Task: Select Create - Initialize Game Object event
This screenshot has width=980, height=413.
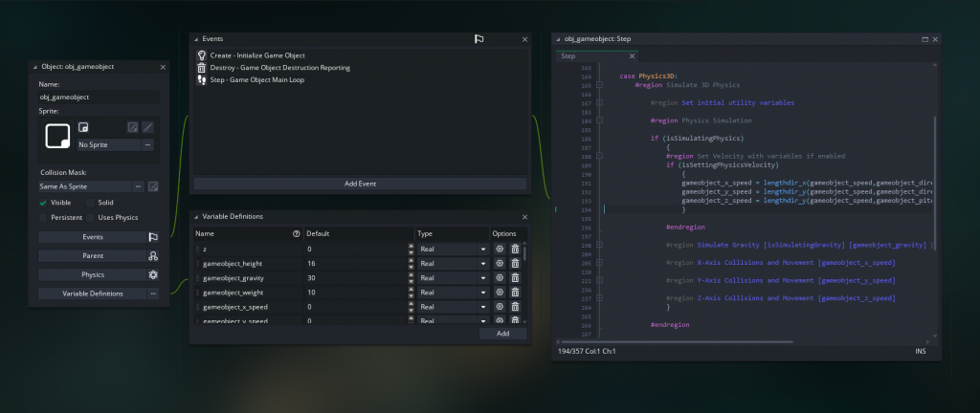Action: coord(257,55)
